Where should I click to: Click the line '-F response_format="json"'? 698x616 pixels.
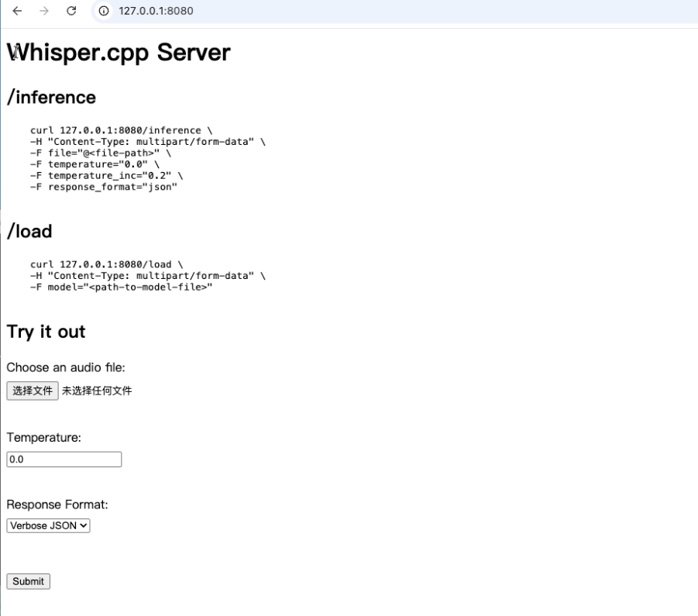tap(104, 187)
